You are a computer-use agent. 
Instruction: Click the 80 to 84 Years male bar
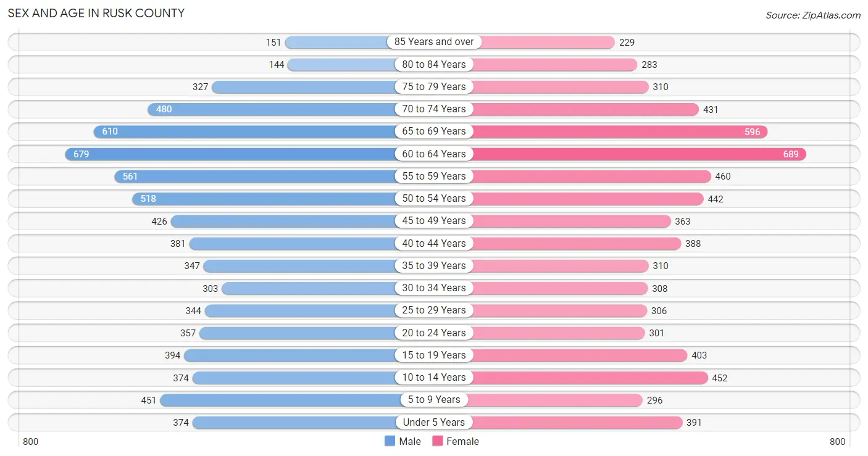point(341,64)
